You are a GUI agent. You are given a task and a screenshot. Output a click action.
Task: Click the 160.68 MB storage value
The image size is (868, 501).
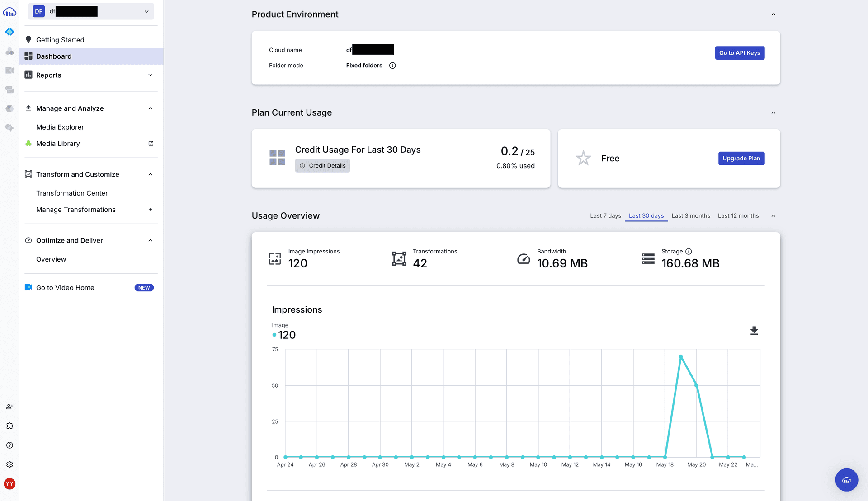(690, 263)
